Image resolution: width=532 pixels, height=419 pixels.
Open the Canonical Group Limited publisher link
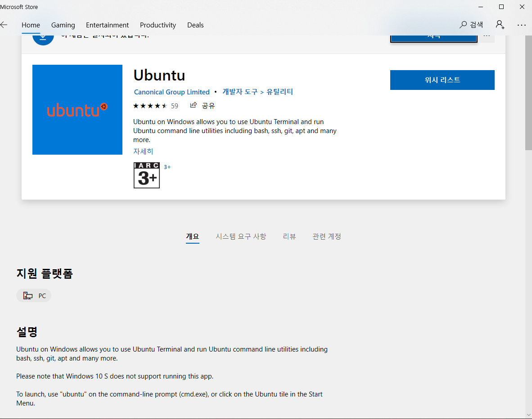point(171,92)
